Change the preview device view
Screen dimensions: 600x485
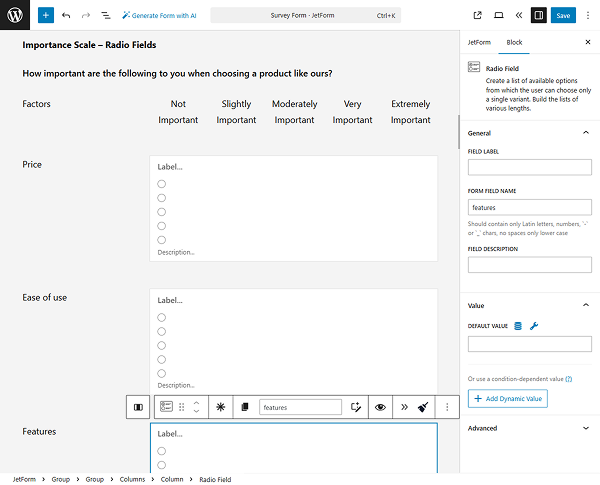coord(498,15)
